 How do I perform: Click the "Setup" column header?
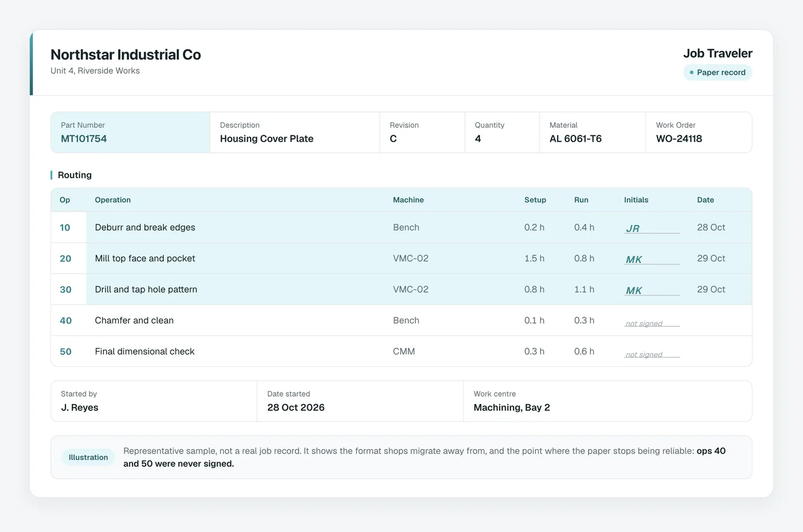[535, 200]
